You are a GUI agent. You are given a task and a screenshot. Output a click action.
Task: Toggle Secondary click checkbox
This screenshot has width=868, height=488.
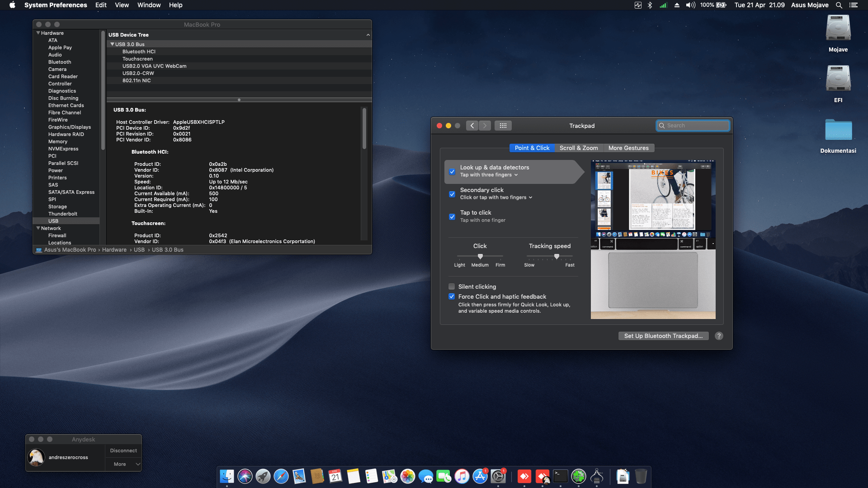pyautogui.click(x=452, y=194)
